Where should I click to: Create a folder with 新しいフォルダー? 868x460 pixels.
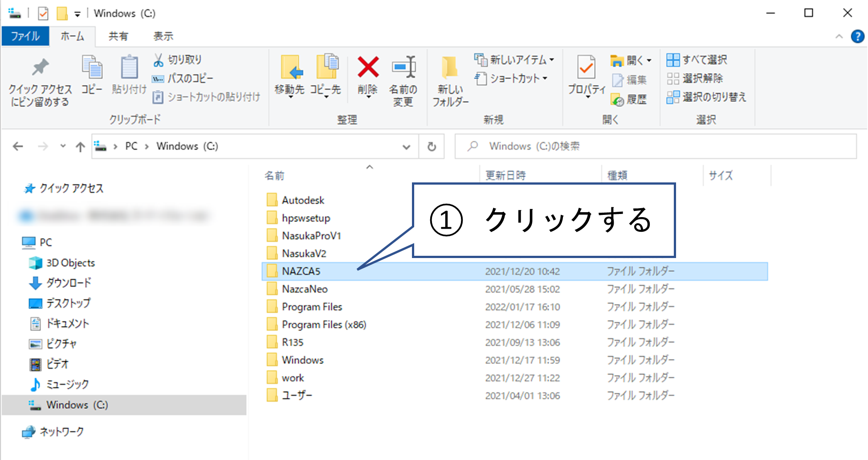click(x=450, y=81)
